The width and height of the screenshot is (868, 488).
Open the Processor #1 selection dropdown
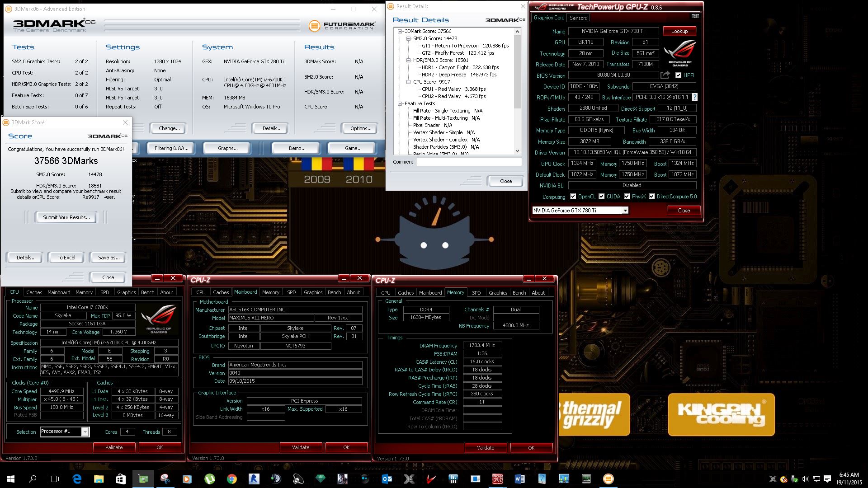point(85,432)
